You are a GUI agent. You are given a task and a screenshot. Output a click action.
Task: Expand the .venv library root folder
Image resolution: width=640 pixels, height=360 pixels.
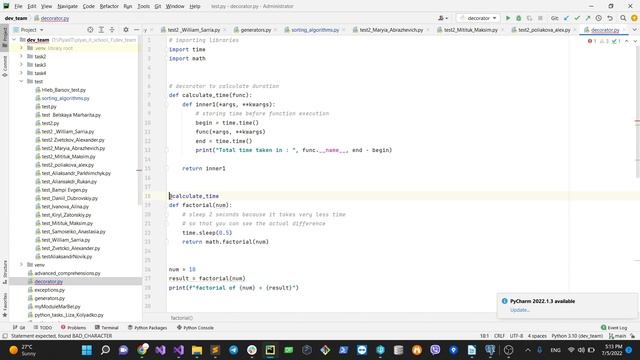22,48
